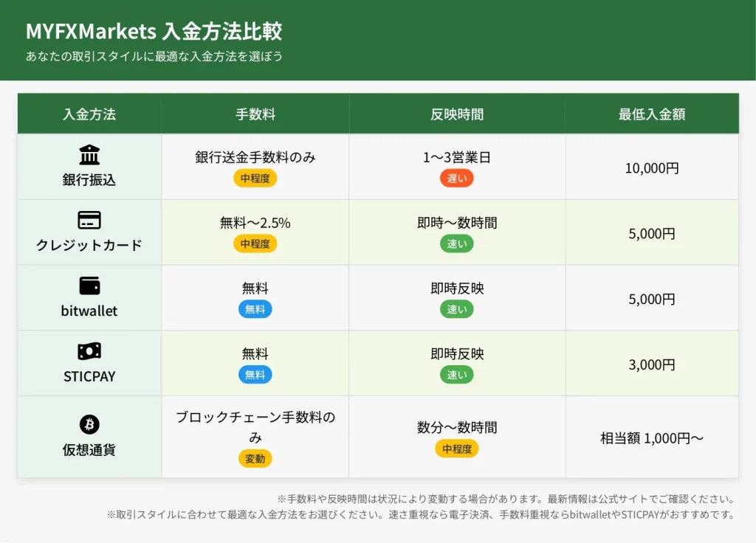Image resolution: width=756 pixels, height=543 pixels.
Task: Select the 入金方法 column header
Action: (x=89, y=114)
